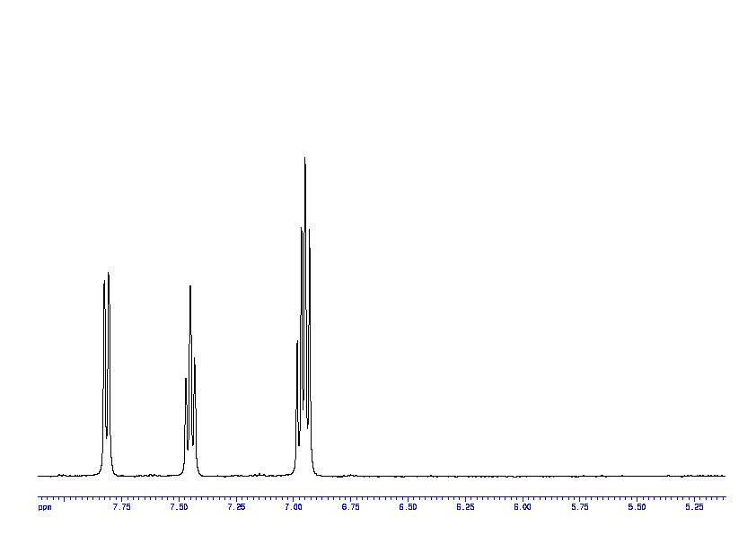This screenshot has height=535, width=756.
Task: Click the 5.75 ppm axis label
Action: pyautogui.click(x=580, y=507)
